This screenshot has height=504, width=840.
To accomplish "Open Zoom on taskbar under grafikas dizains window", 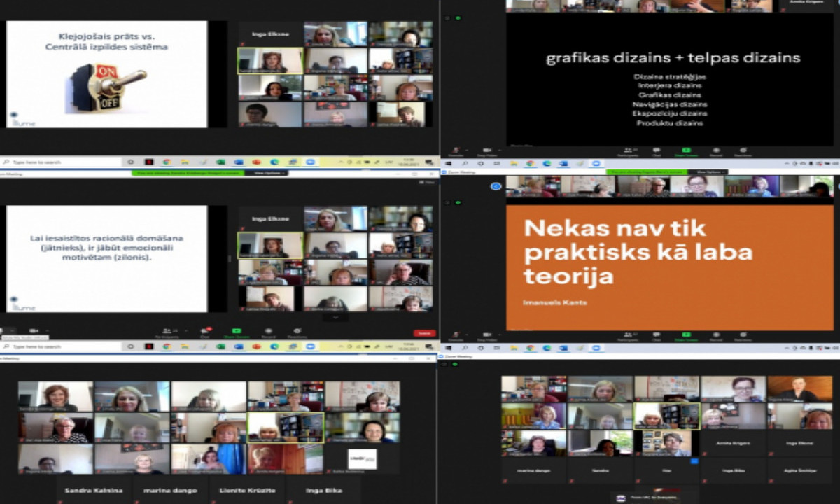I will tap(596, 163).
